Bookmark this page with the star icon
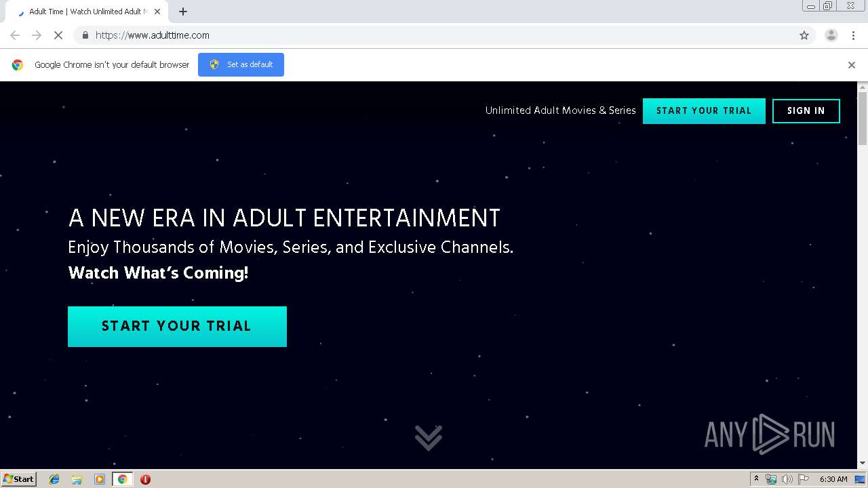This screenshot has height=488, width=868. pos(804,35)
